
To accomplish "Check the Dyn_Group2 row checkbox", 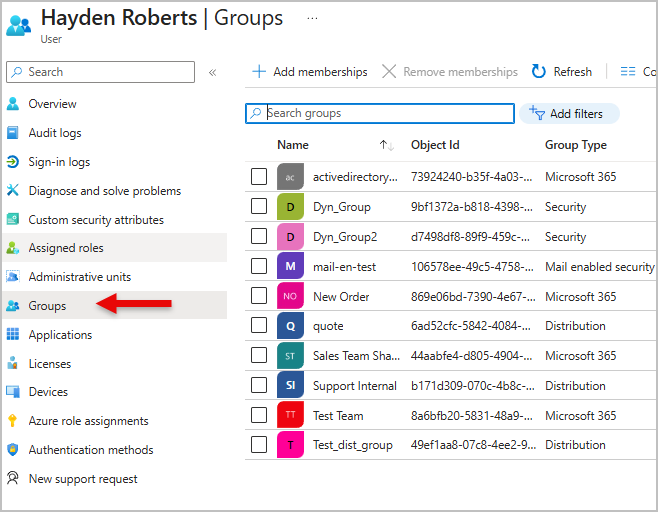I will point(259,236).
